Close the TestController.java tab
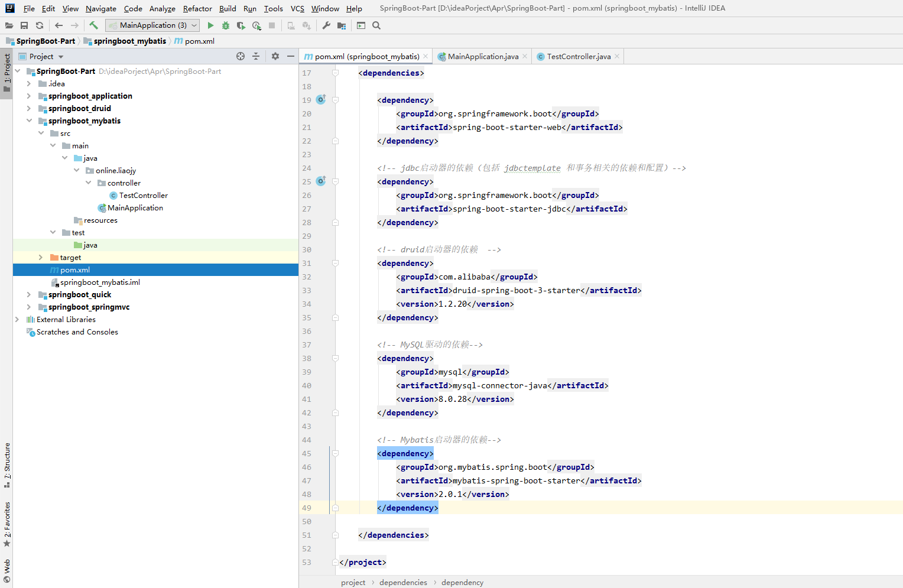Viewport: 903px width, 588px height. (x=617, y=57)
